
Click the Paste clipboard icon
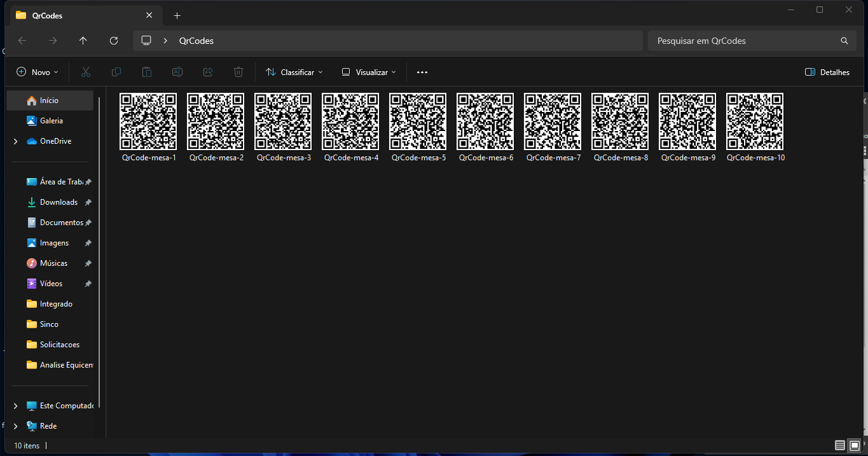[x=147, y=73]
